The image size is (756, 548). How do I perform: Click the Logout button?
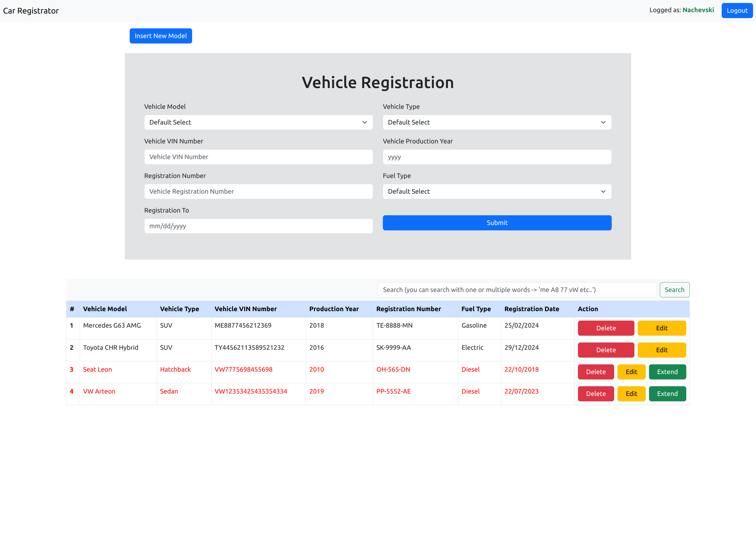[737, 10]
